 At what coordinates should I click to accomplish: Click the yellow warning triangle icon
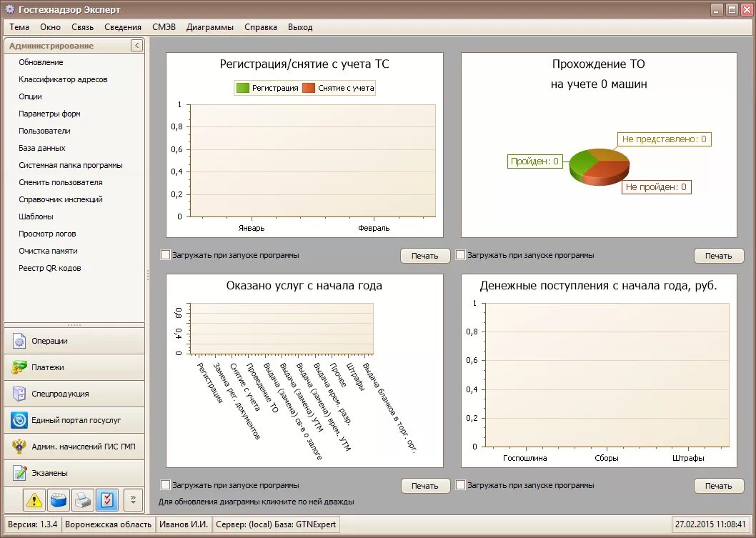(34, 500)
